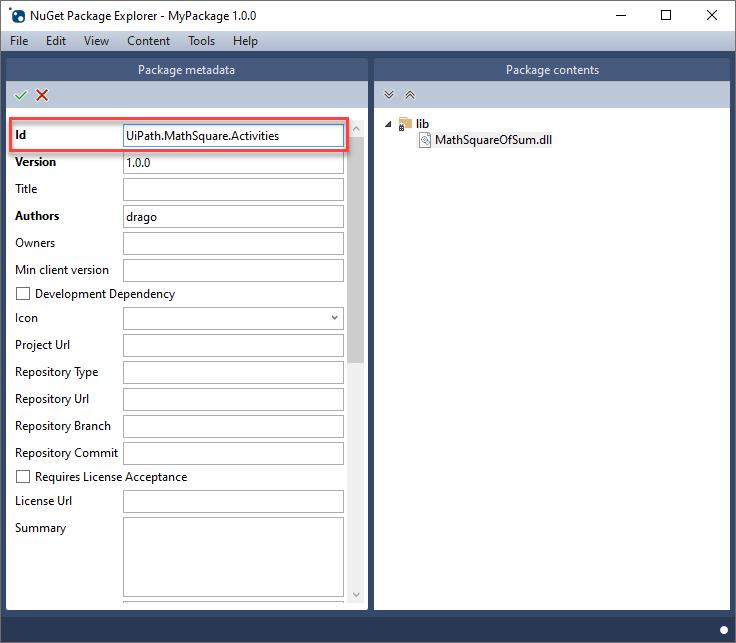This screenshot has width=736, height=643.
Task: Focus the Authors text field
Action: (233, 216)
